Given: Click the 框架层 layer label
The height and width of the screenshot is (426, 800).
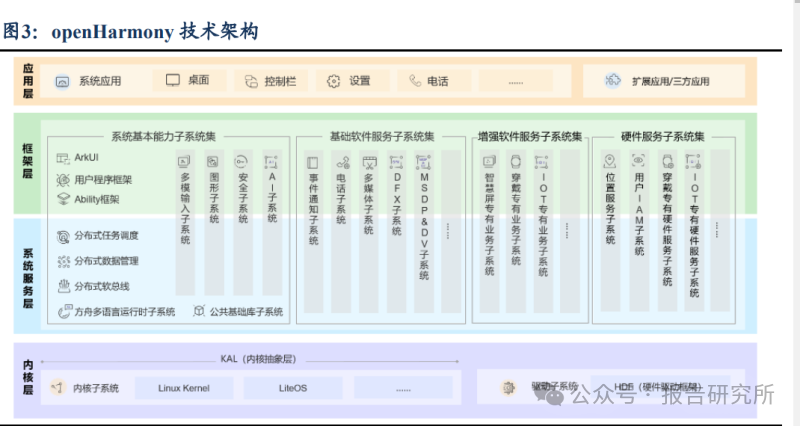Looking at the screenshot, I should pyautogui.click(x=28, y=161).
